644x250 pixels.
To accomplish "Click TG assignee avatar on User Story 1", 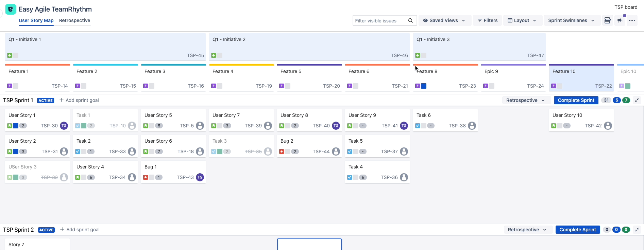I will point(64,126).
